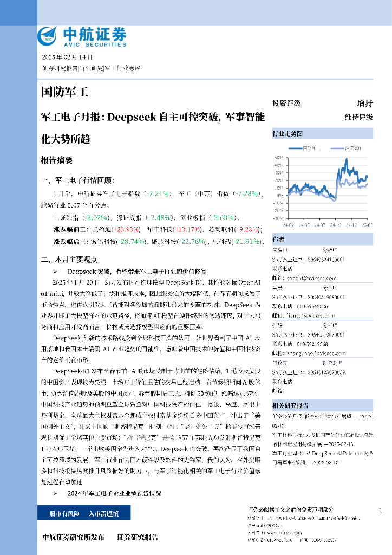392x555 pixels.
Task: Click the SAC number S0640519070001
Action: click(x=325, y=334)
